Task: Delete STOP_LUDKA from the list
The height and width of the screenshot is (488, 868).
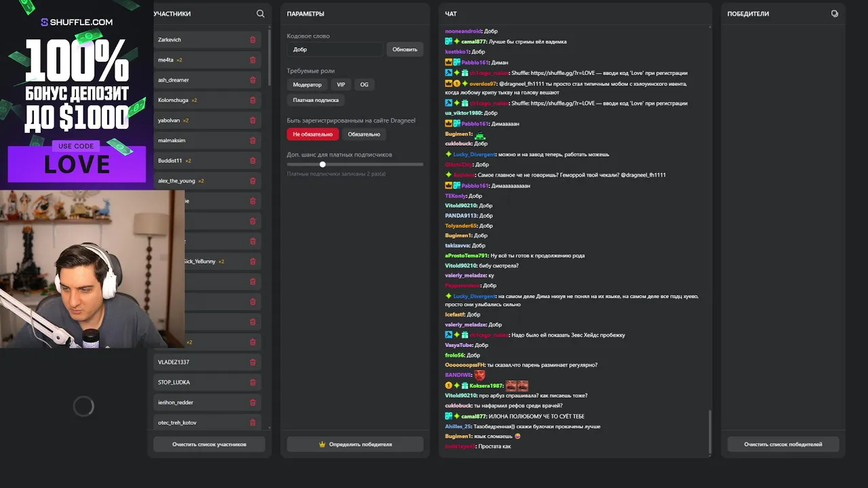Action: pos(253,382)
